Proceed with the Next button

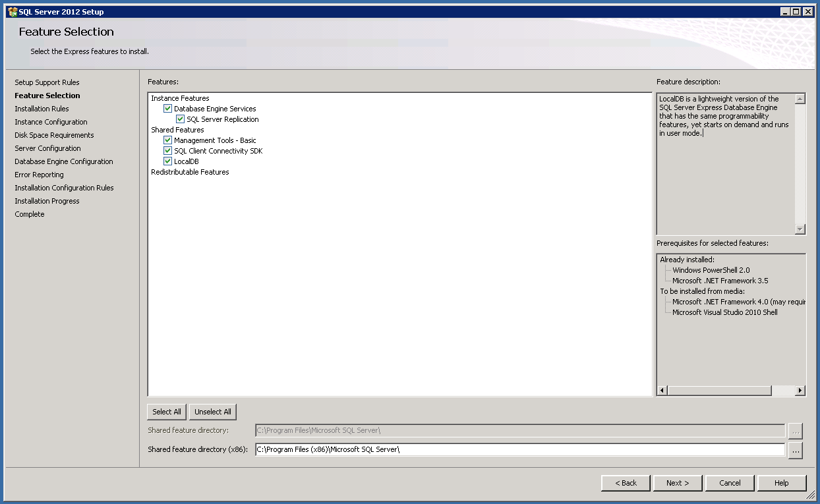click(678, 483)
